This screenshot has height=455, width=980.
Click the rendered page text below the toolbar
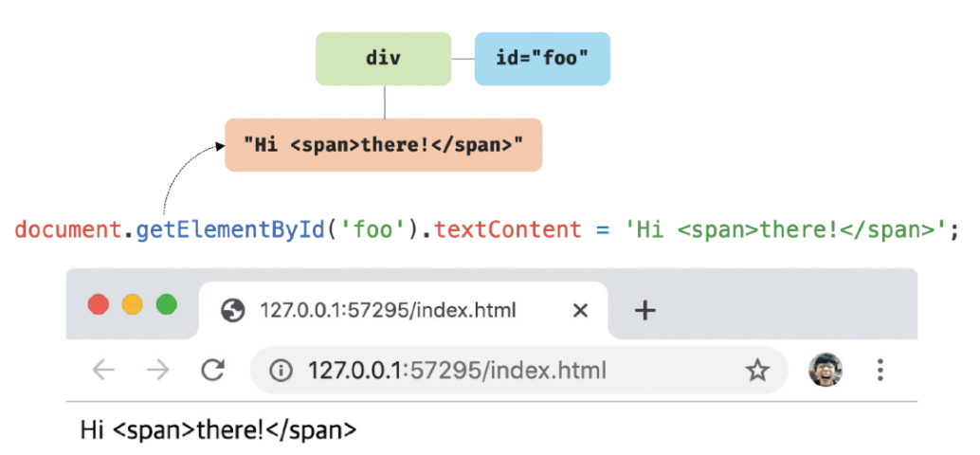click(218, 429)
